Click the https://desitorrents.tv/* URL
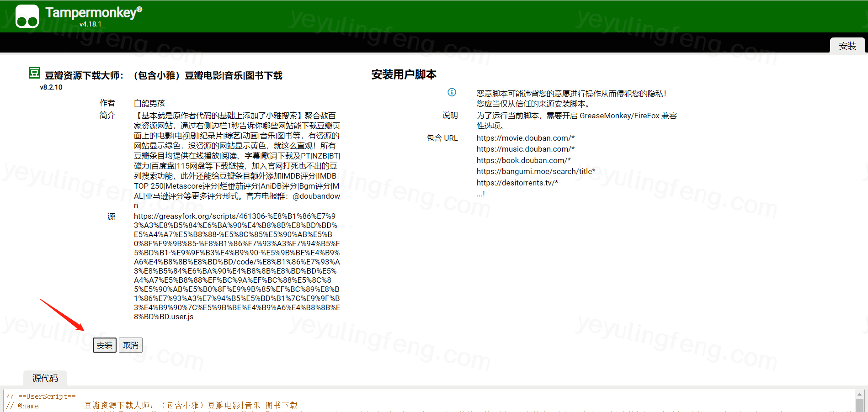This screenshot has height=412, width=868. 517,183
